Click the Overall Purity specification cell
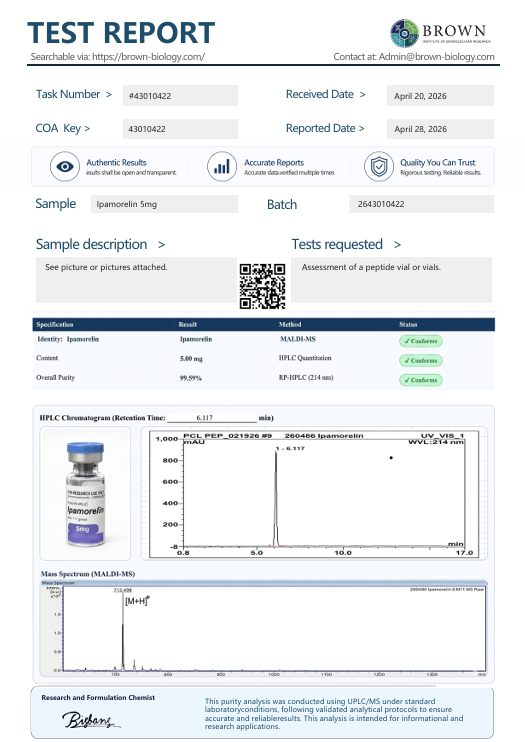This screenshot has height=742, width=525. (55, 378)
